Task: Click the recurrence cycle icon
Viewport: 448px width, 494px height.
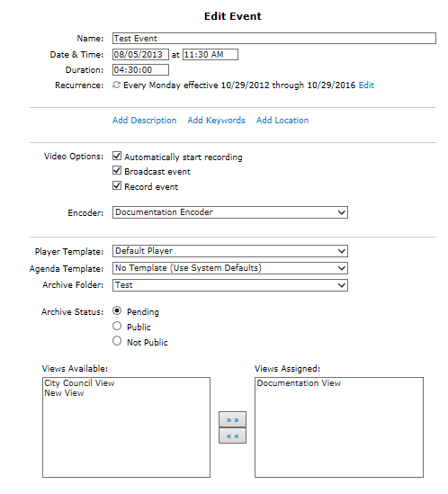Action: tap(116, 85)
